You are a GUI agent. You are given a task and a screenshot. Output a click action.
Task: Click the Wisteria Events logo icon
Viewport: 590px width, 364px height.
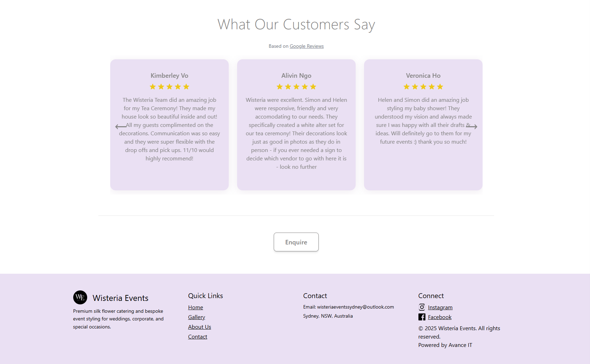(80, 297)
